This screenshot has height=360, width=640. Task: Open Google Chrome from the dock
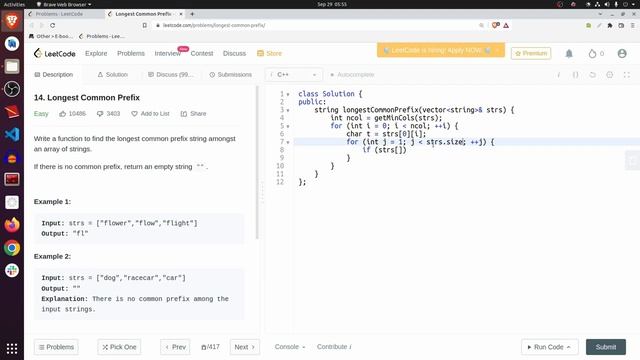coord(12,248)
